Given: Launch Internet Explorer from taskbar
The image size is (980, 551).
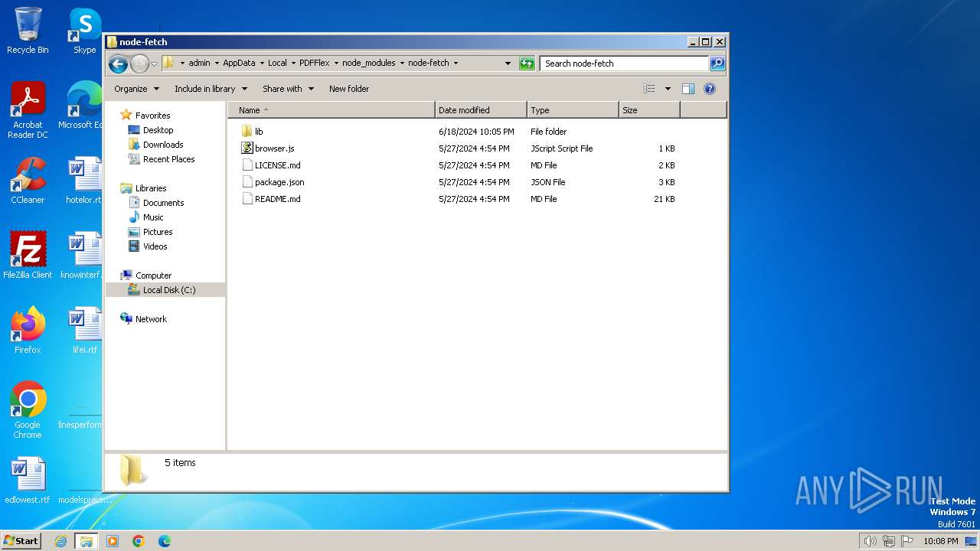Looking at the screenshot, I should 60,541.
